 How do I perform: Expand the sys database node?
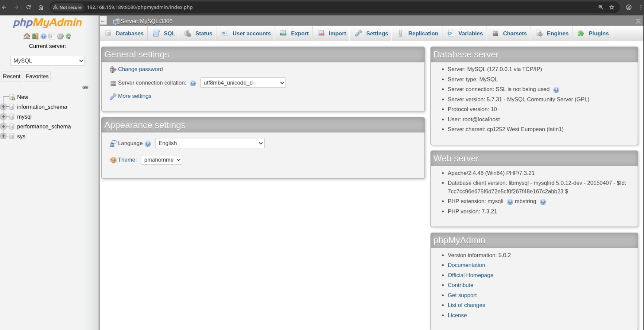[3, 136]
